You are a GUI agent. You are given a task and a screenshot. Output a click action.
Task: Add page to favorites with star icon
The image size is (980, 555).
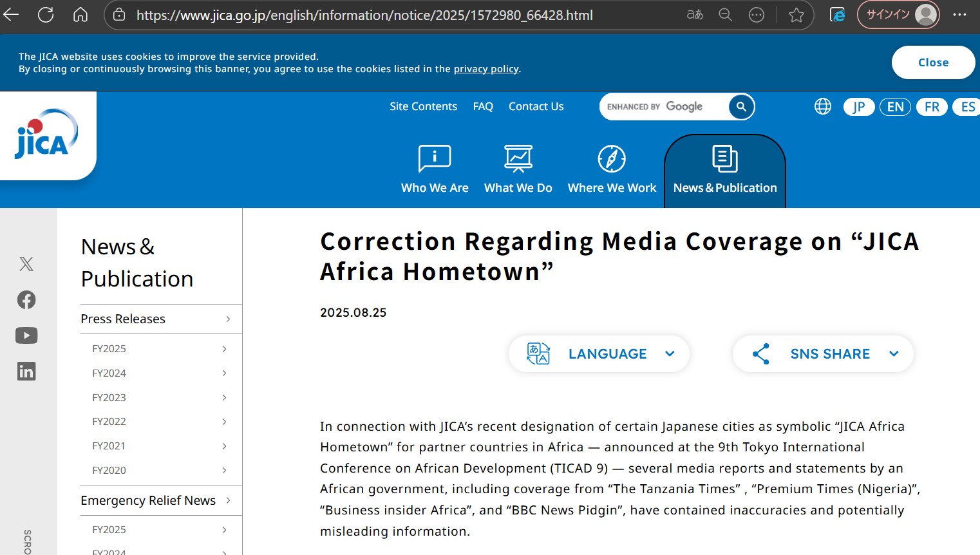[x=796, y=15]
